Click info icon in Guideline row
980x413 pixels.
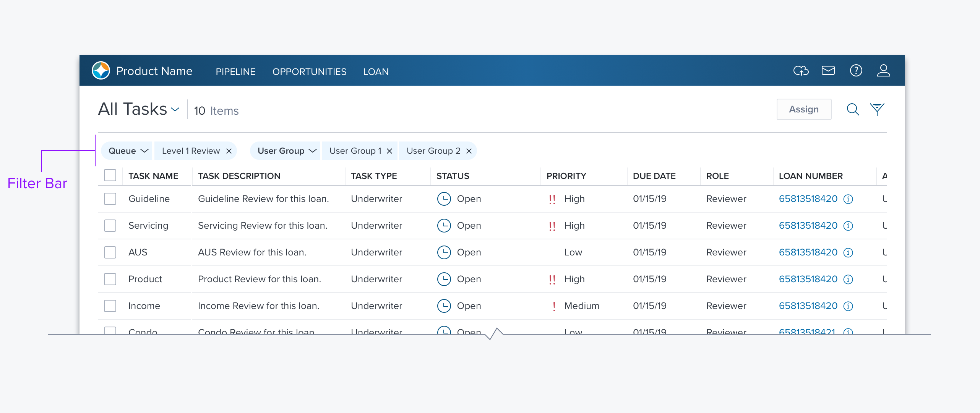(848, 199)
